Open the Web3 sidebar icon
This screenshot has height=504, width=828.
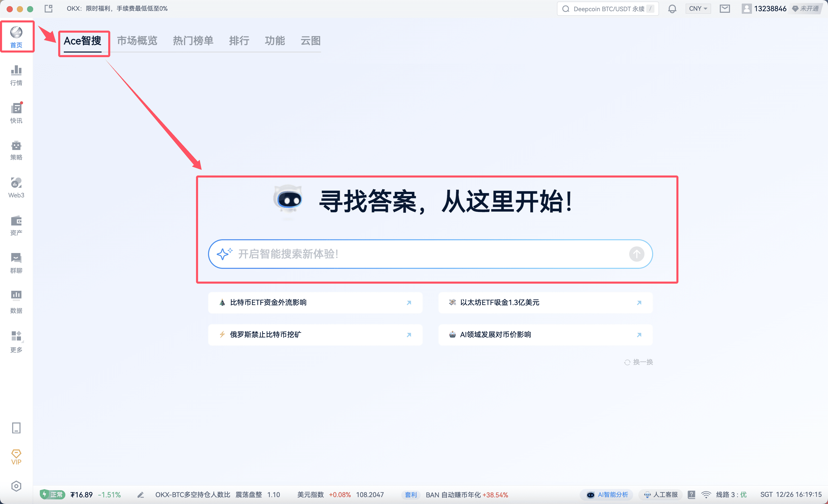[16, 188]
